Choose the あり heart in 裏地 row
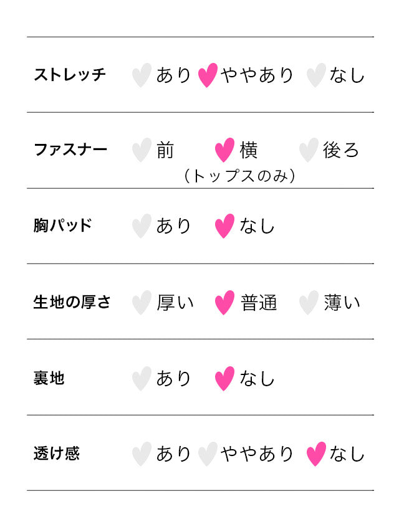399x532 pixels. (x=142, y=379)
